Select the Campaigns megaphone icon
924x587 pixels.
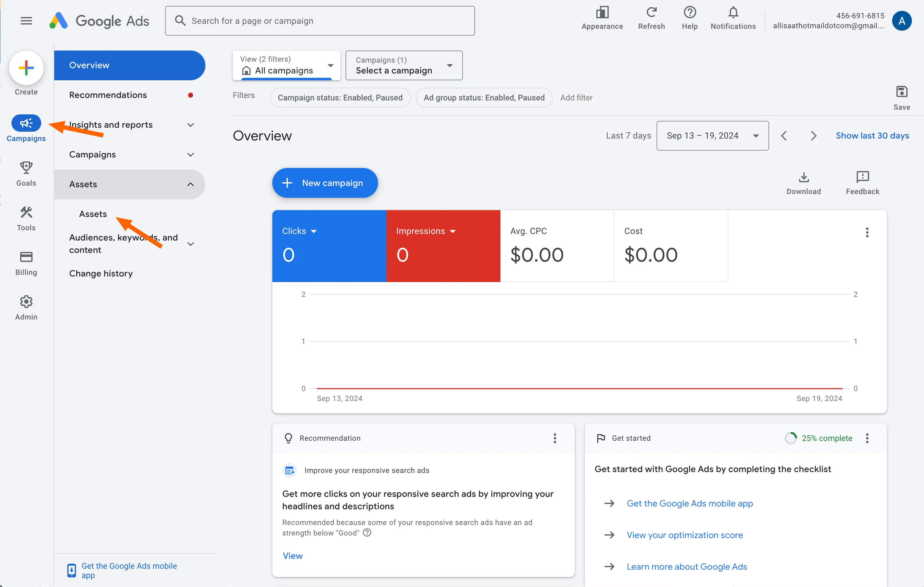[x=26, y=123]
